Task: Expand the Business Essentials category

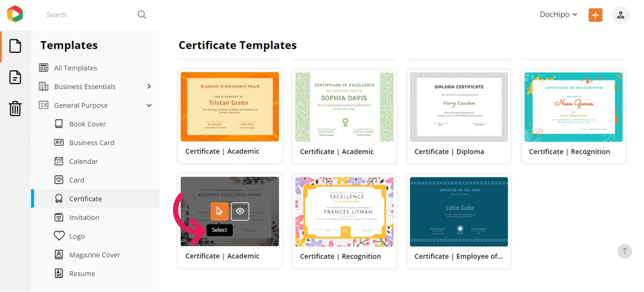Action: click(149, 86)
